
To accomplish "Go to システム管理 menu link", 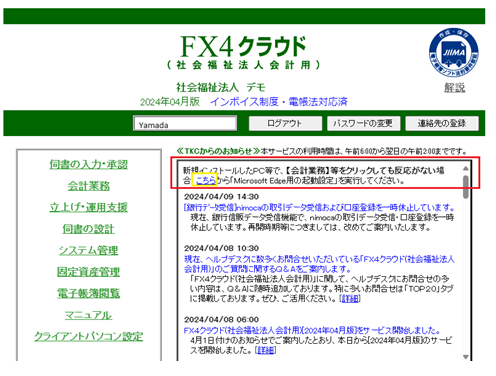I will coord(89,250).
